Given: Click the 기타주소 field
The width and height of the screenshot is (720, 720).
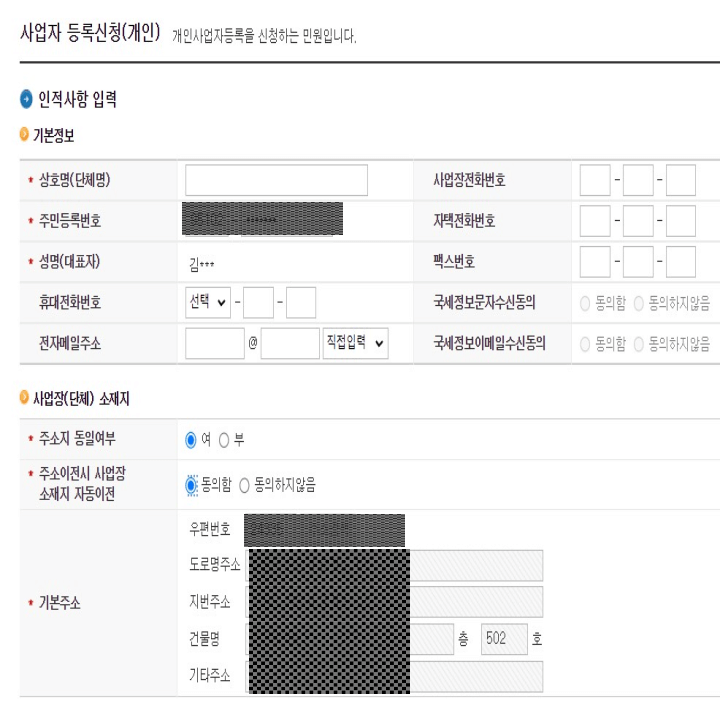Looking at the screenshot, I should point(395,676).
